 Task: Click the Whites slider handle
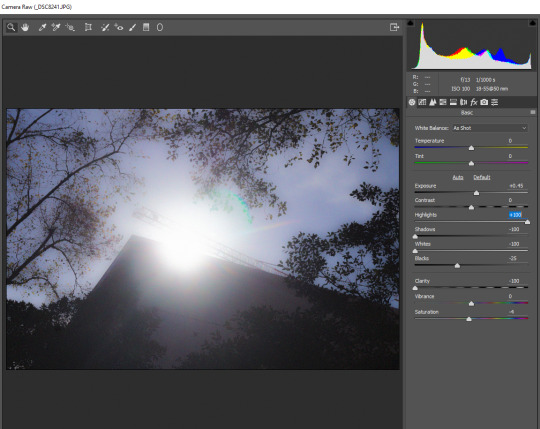415,251
